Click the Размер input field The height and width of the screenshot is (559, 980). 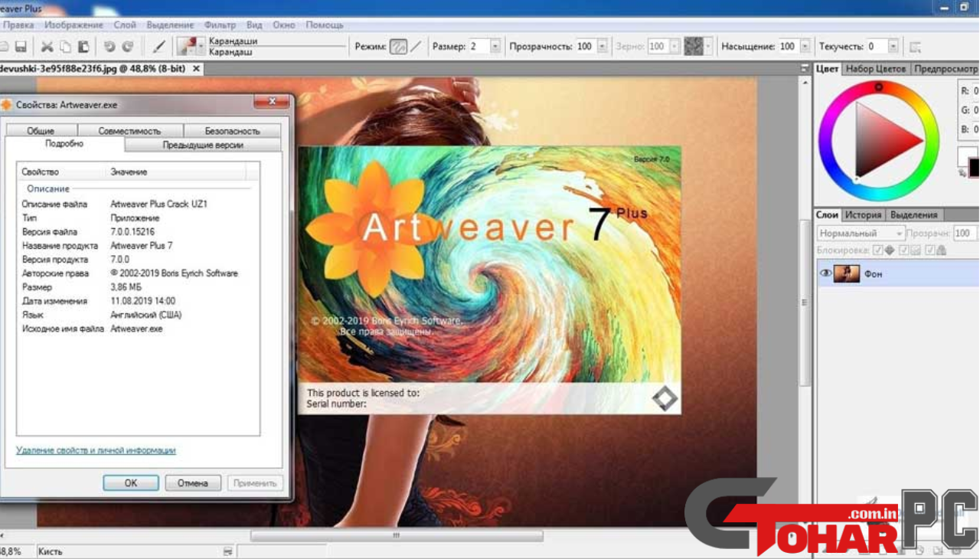coord(479,47)
